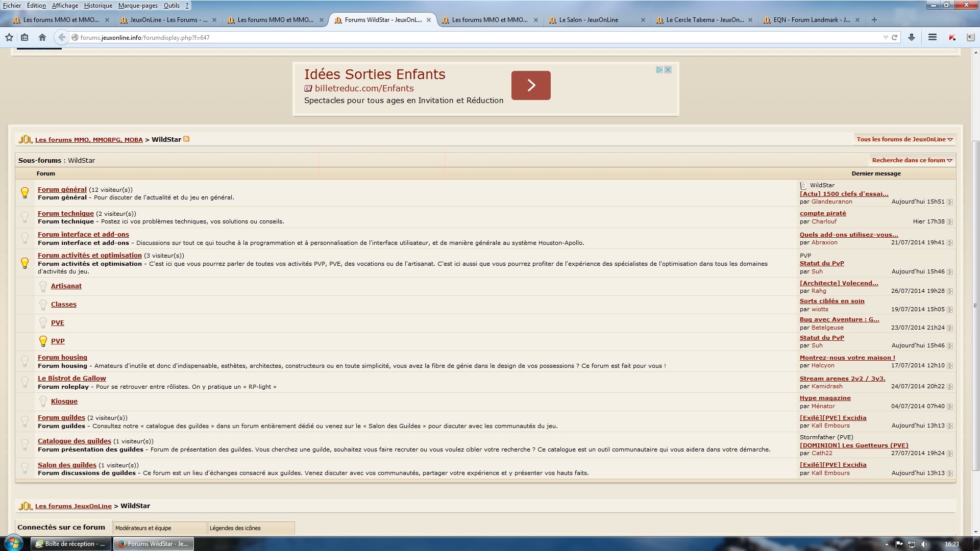The height and width of the screenshot is (551, 980).
Task: Open Le Bistrot de Gallow link
Action: (x=72, y=379)
